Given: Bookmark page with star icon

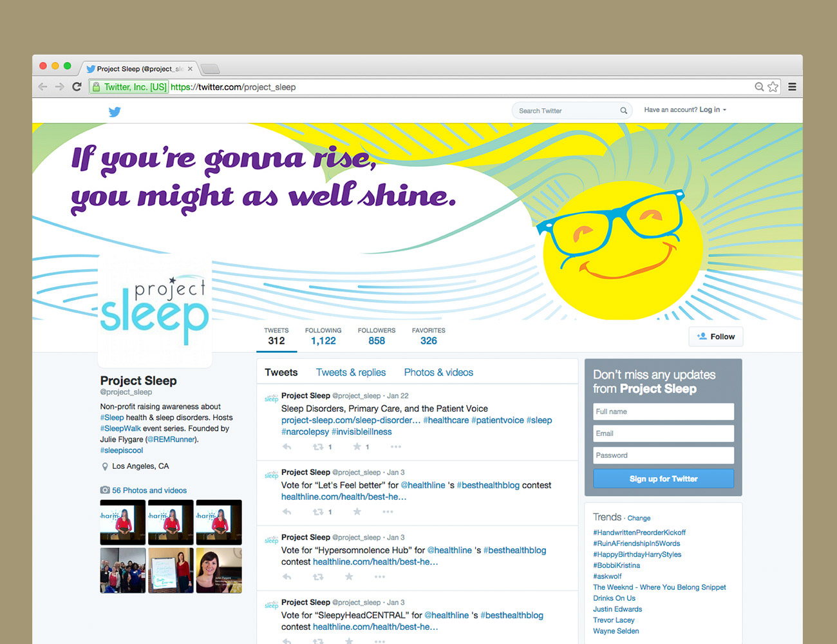Looking at the screenshot, I should tap(773, 87).
